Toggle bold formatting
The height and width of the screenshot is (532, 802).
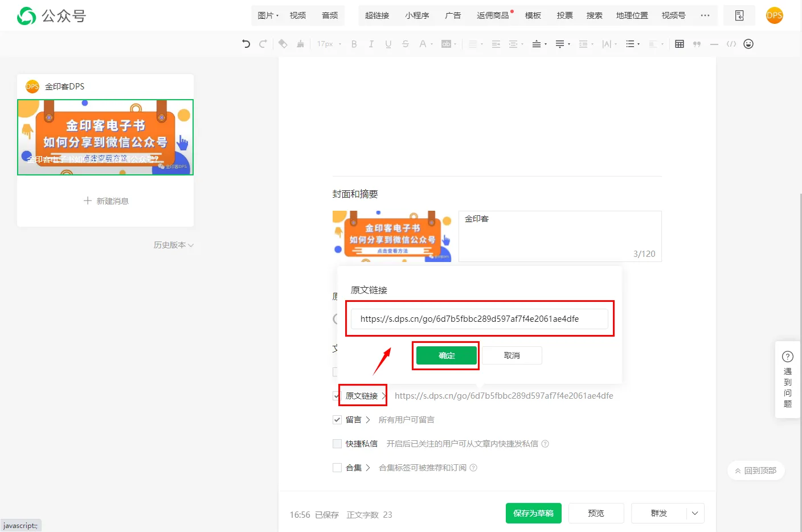click(x=354, y=44)
